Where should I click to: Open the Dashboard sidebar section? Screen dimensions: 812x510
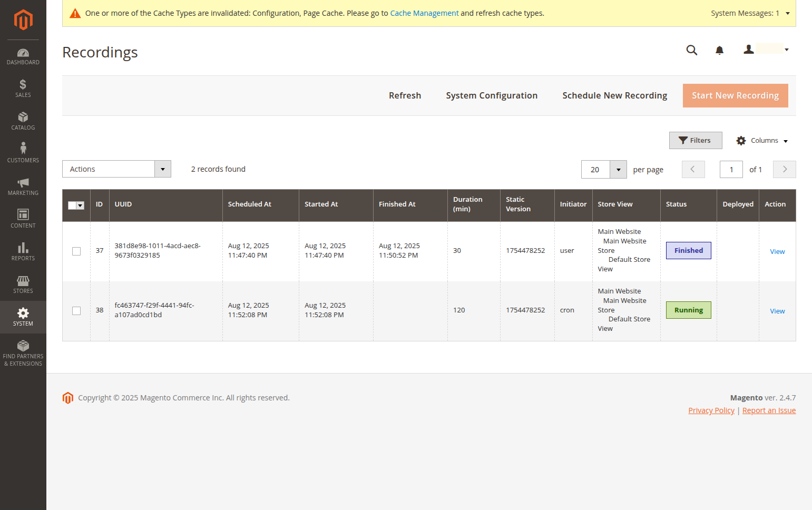[23, 56]
